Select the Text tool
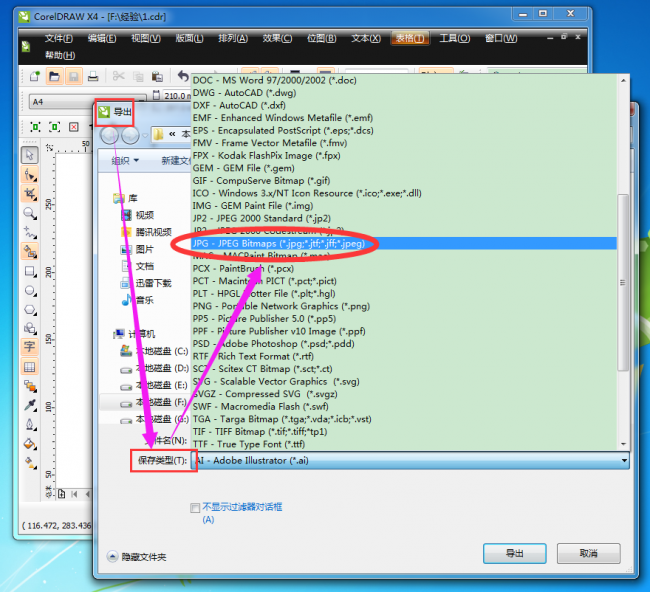The height and width of the screenshot is (592, 650). coord(30,347)
